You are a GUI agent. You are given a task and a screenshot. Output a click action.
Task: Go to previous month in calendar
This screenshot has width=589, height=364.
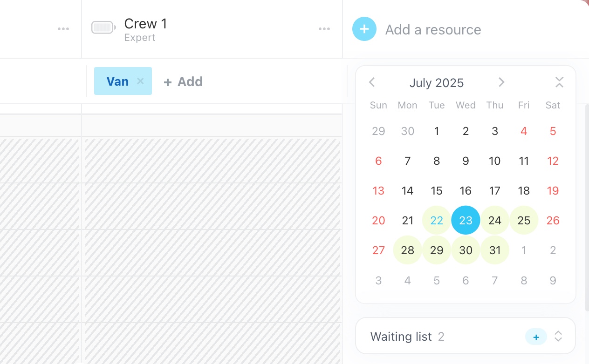372,82
